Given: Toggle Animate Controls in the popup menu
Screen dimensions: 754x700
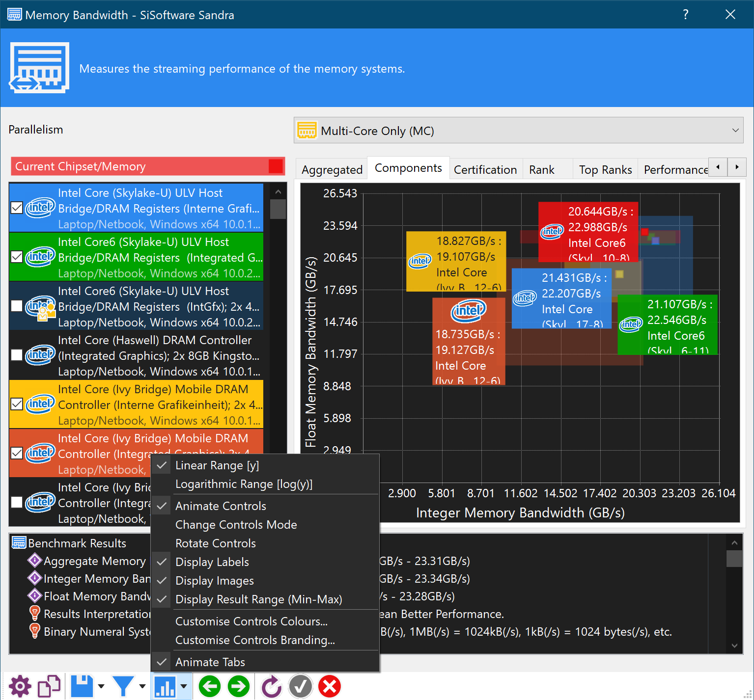Looking at the screenshot, I should [265, 506].
